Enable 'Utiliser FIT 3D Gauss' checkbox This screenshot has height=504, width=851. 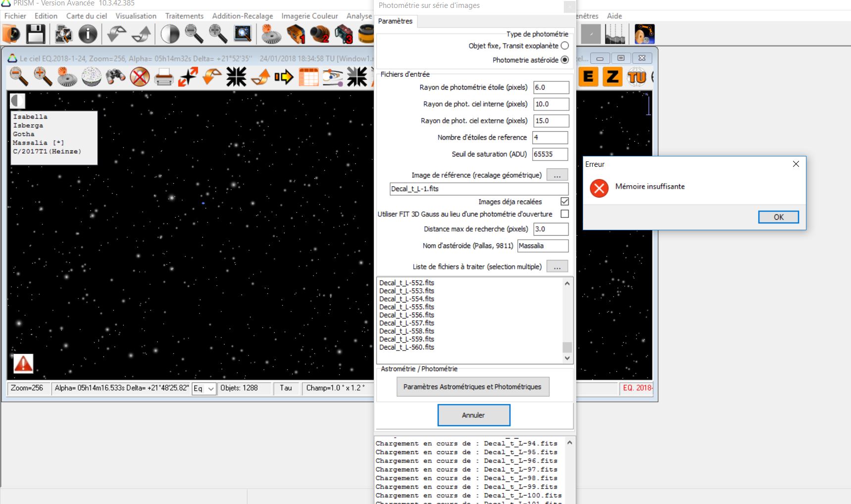tap(564, 214)
